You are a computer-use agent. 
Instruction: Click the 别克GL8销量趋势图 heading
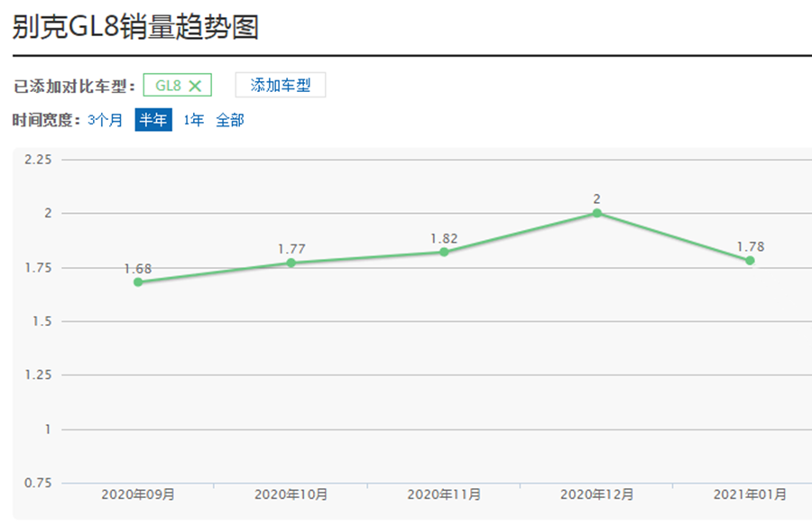pos(135,27)
